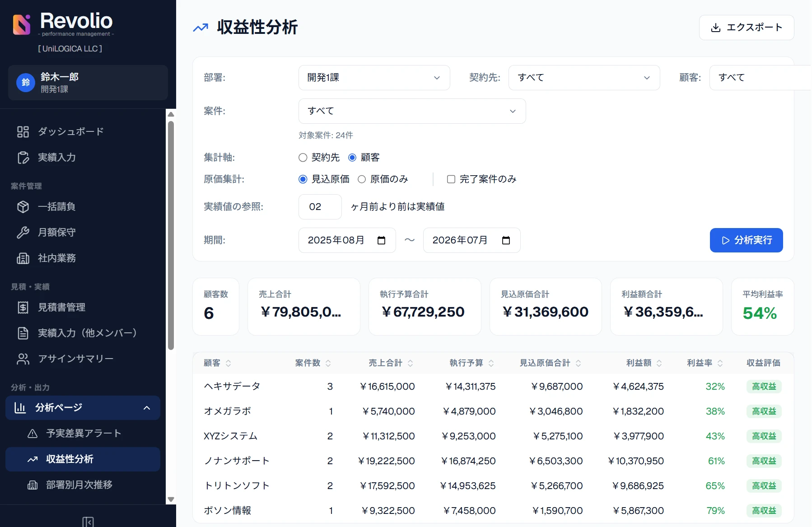Click the 分析ページ bar chart icon

(x=20, y=408)
